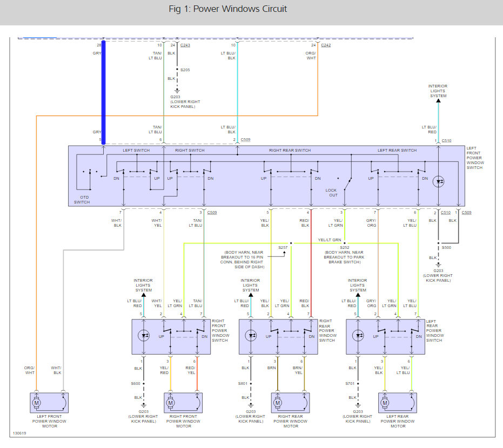Click the S252 splice label

(x=345, y=248)
